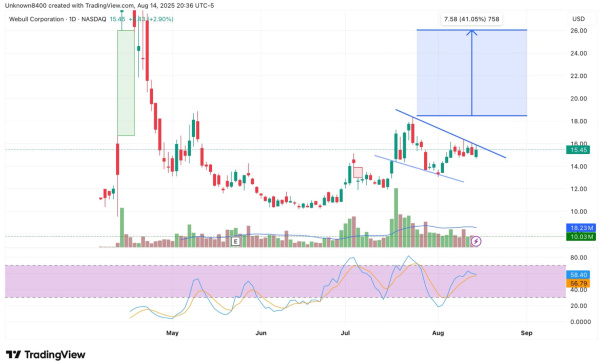Select the blue price projection box
Screen dimensions: 603x361
(471, 73)
